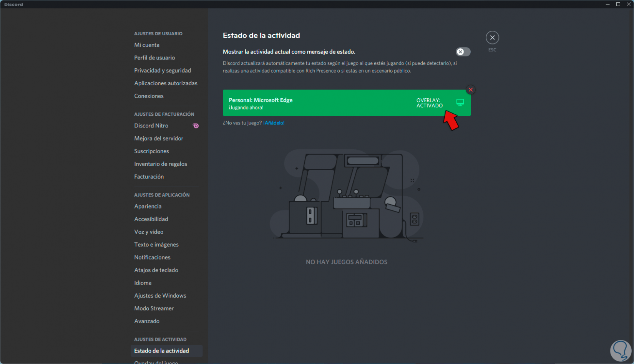Click the Discord Nitro badge icon

(x=196, y=126)
